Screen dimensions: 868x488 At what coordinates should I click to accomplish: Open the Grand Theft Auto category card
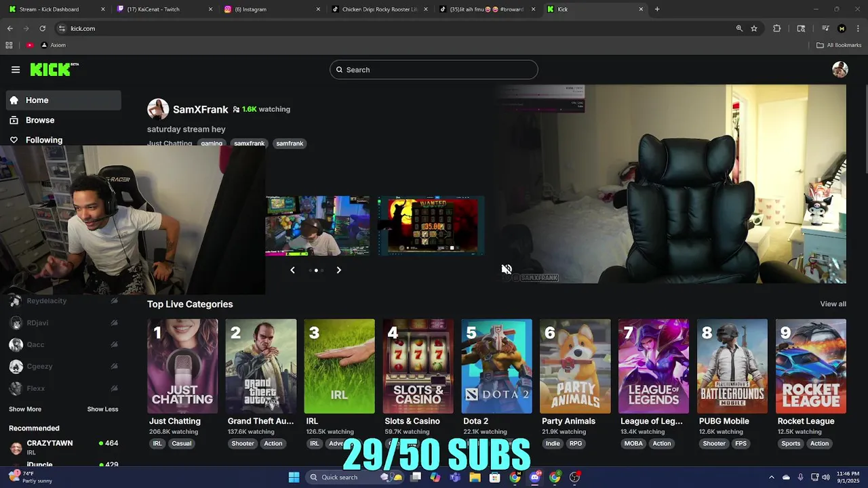[x=261, y=366]
